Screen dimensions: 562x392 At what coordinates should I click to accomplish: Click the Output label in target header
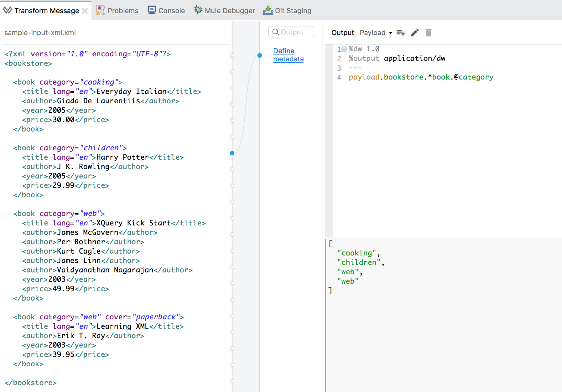pos(342,33)
